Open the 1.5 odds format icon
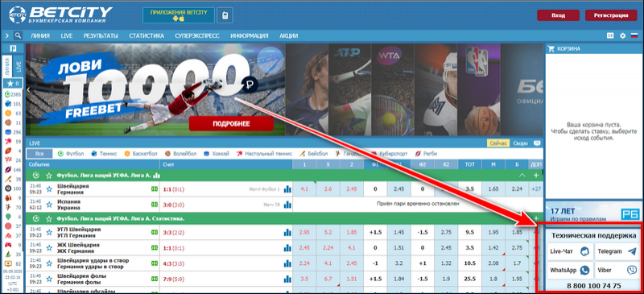 point(610,35)
